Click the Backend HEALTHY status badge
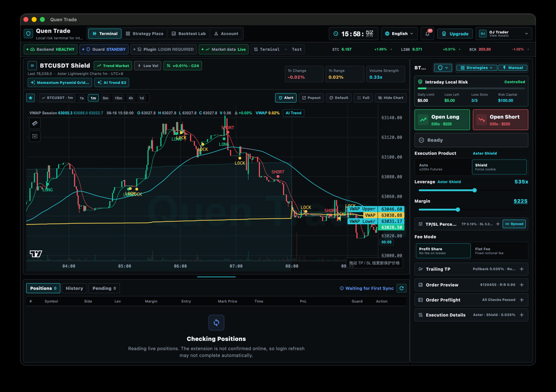This screenshot has height=392, width=556. click(51, 49)
